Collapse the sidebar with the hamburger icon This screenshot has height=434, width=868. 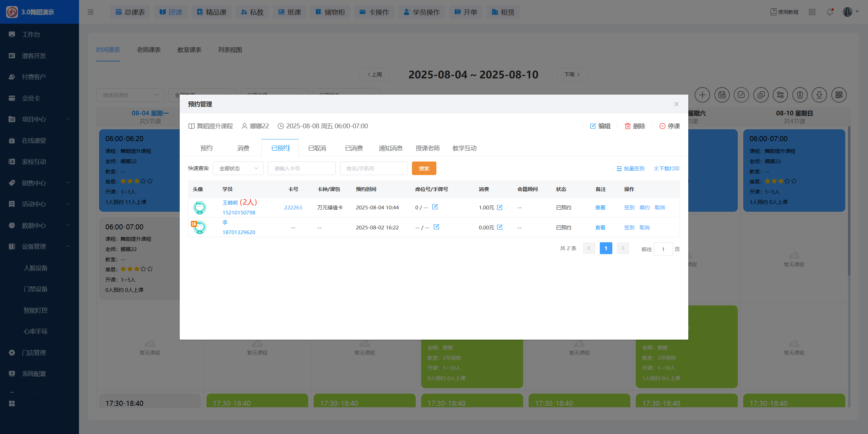click(x=91, y=12)
